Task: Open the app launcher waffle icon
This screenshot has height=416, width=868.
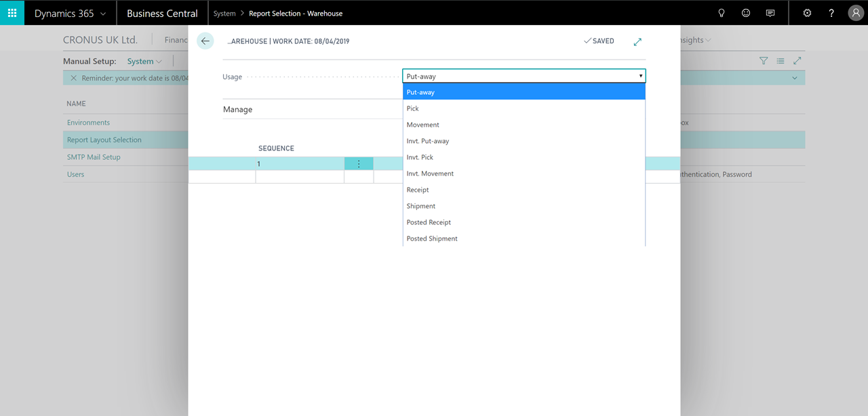Action: 12,13
